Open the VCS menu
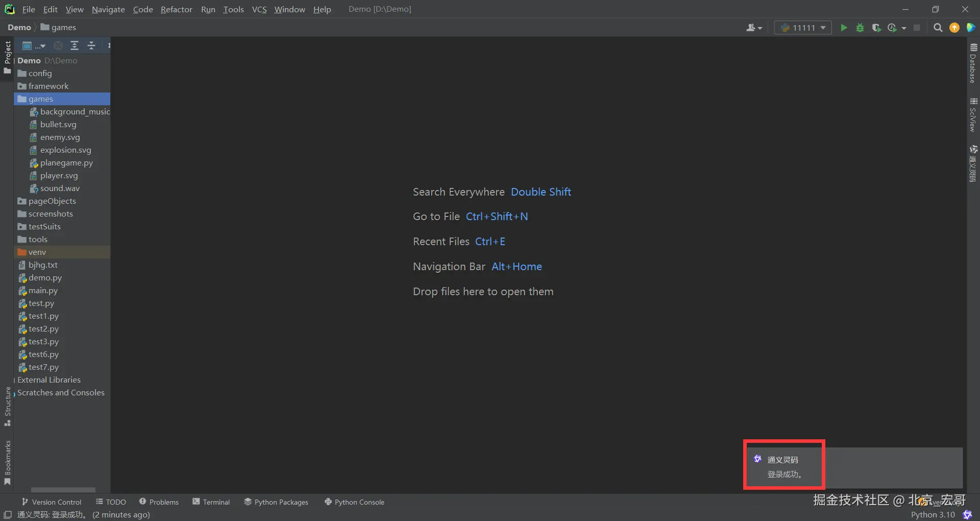Image resolution: width=980 pixels, height=521 pixels. coord(259,9)
